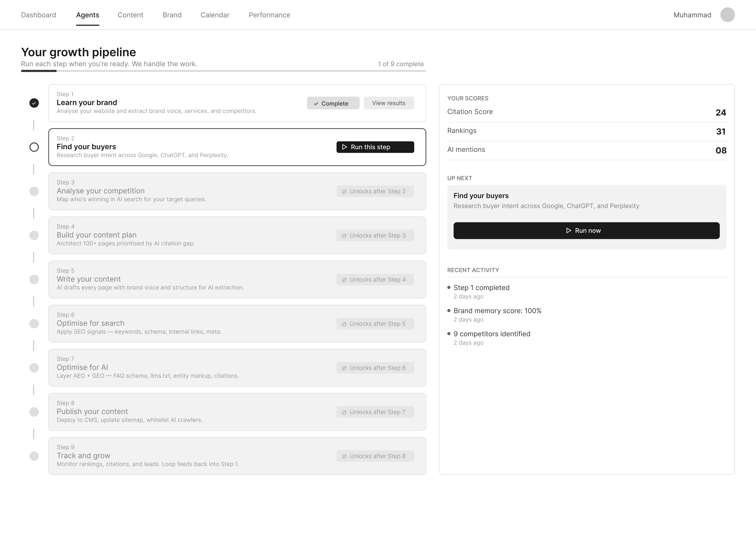Click the Step 2 empty circle marker
The image size is (756, 538).
click(x=34, y=147)
